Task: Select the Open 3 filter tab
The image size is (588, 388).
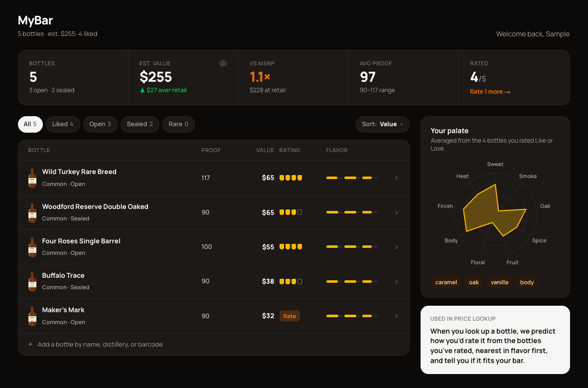Action: point(100,124)
